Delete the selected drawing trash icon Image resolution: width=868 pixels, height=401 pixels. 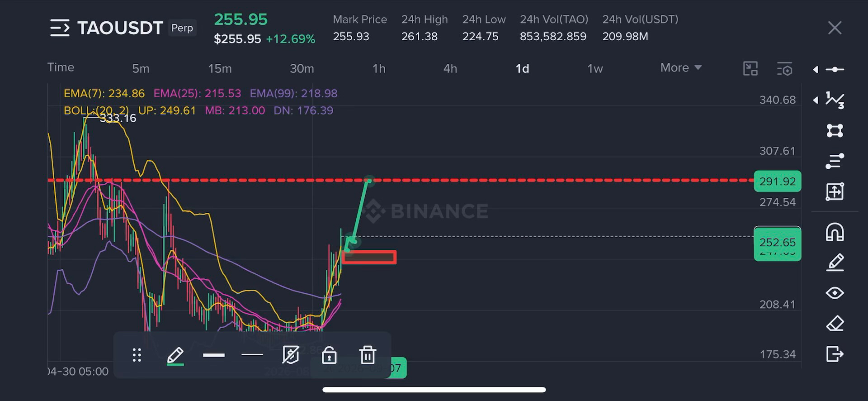click(368, 355)
